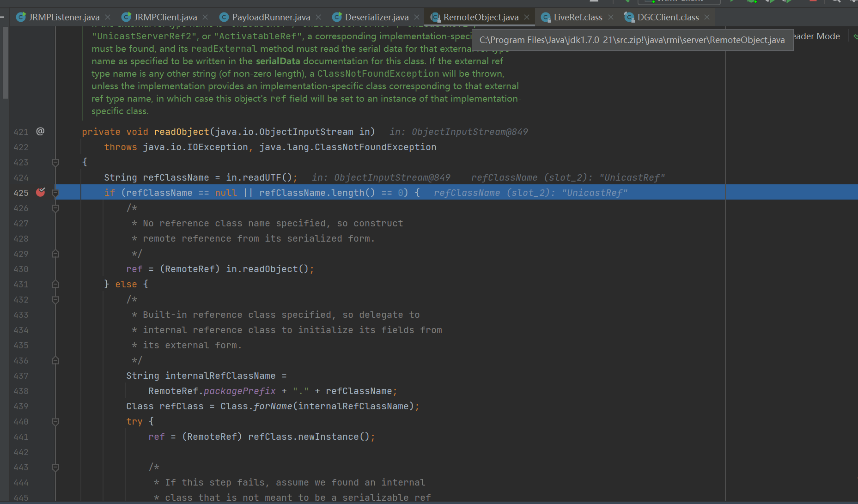The image size is (858, 504).
Task: Click the in.readUTF() call on line 424
Action: click(259, 177)
